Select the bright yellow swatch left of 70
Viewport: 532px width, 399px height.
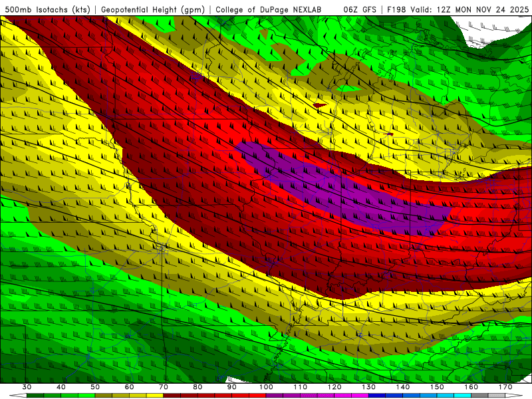[x=155, y=396]
